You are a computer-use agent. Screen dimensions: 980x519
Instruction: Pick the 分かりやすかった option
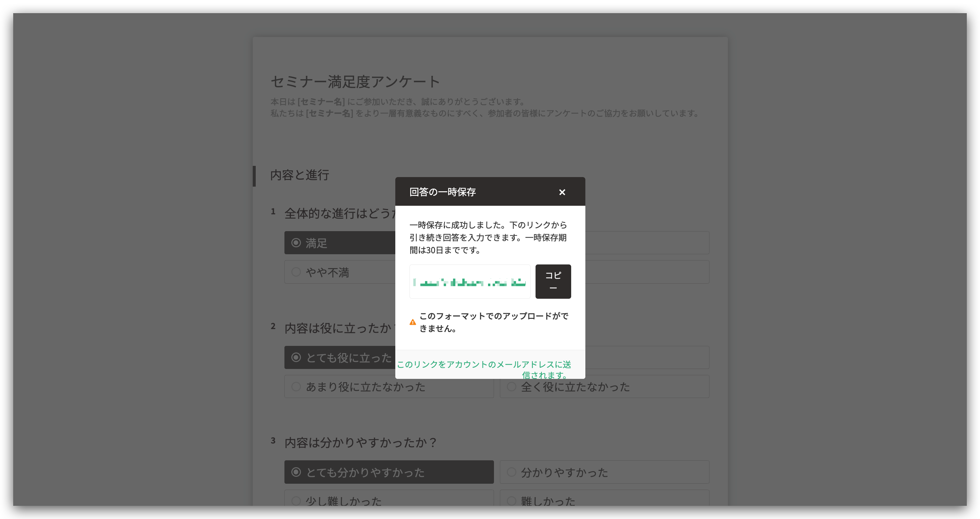[x=604, y=472]
